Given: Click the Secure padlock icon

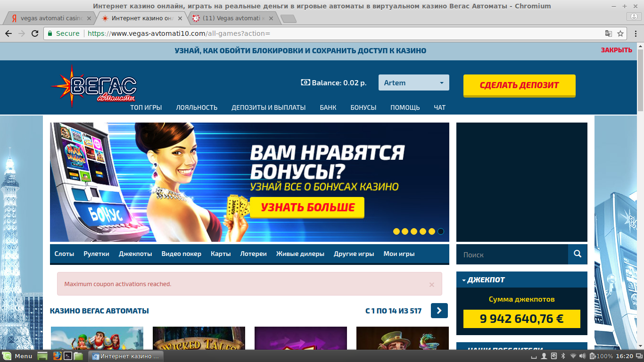Looking at the screenshot, I should coord(50,33).
